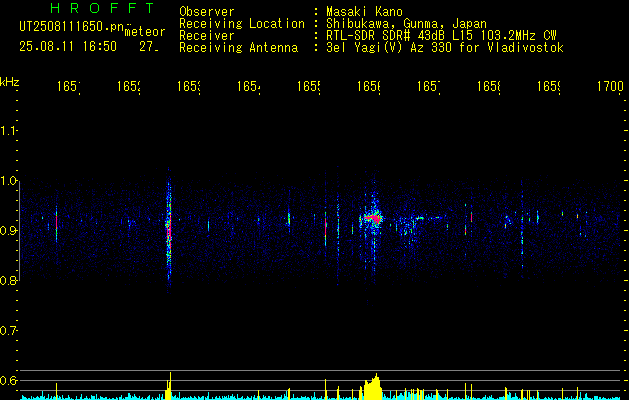Screen dimensions: 629x400
Task: Click Shibukawa, Gunma, Japan text
Action: (406, 24)
